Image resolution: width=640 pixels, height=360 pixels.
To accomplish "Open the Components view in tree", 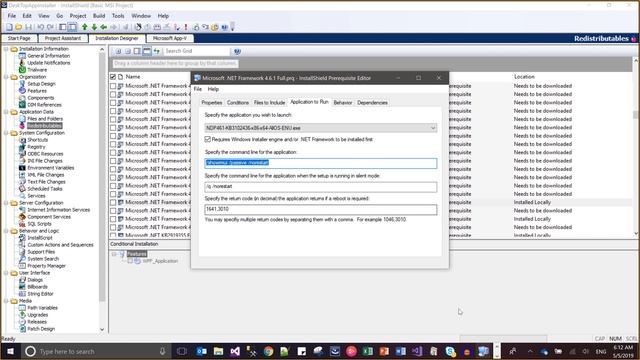I will click(40, 98).
